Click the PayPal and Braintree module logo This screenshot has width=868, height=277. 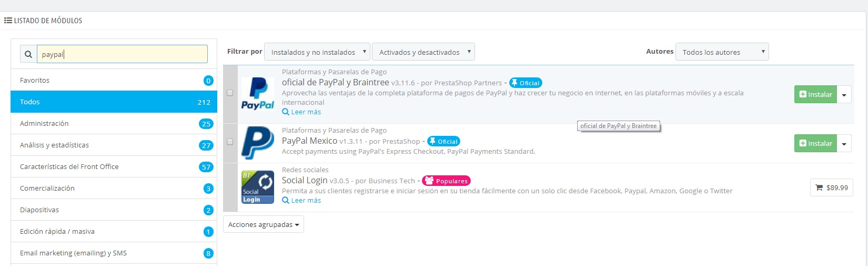click(x=258, y=93)
